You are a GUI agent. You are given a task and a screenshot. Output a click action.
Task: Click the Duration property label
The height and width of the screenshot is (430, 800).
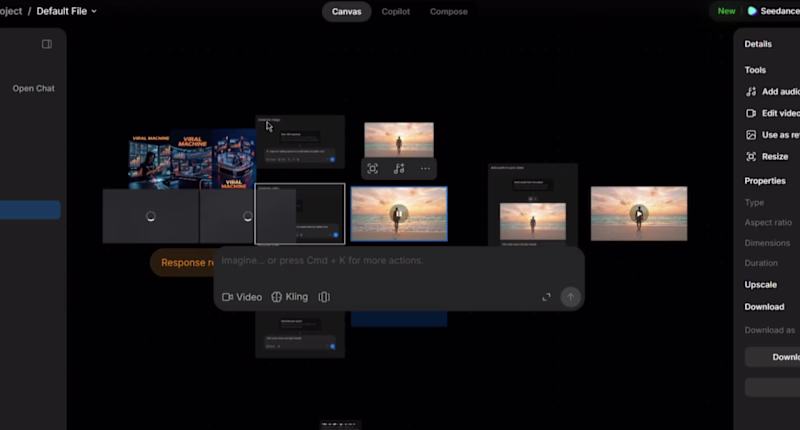pos(761,263)
